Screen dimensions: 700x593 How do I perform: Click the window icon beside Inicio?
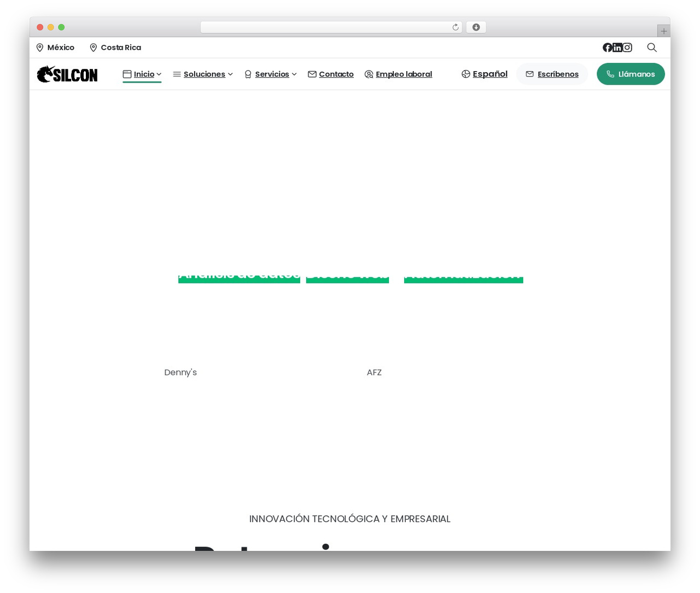click(127, 74)
